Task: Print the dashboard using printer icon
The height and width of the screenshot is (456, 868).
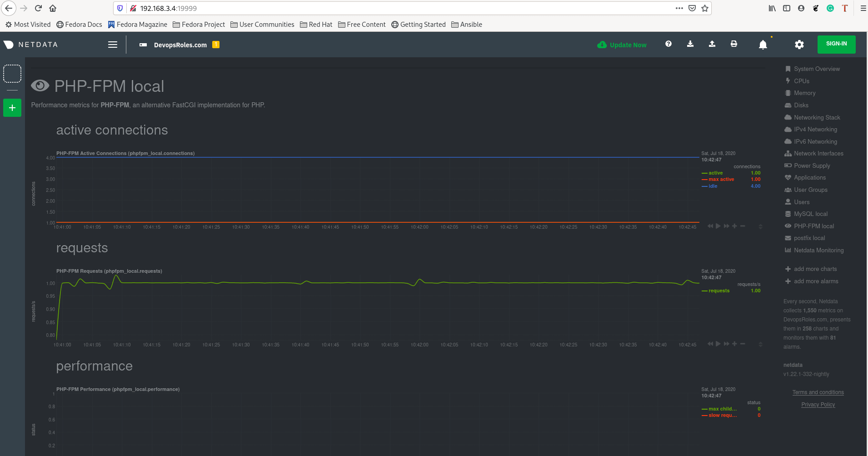Action: (733, 44)
